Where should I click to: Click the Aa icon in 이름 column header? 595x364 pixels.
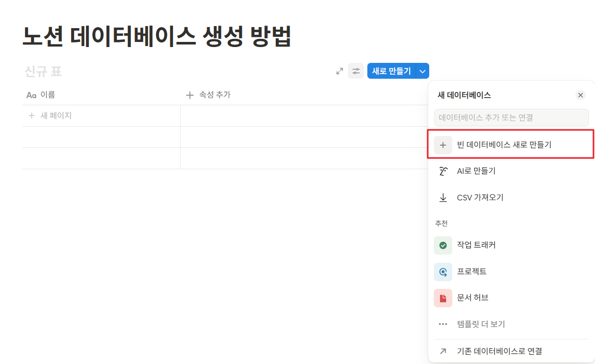(x=31, y=94)
